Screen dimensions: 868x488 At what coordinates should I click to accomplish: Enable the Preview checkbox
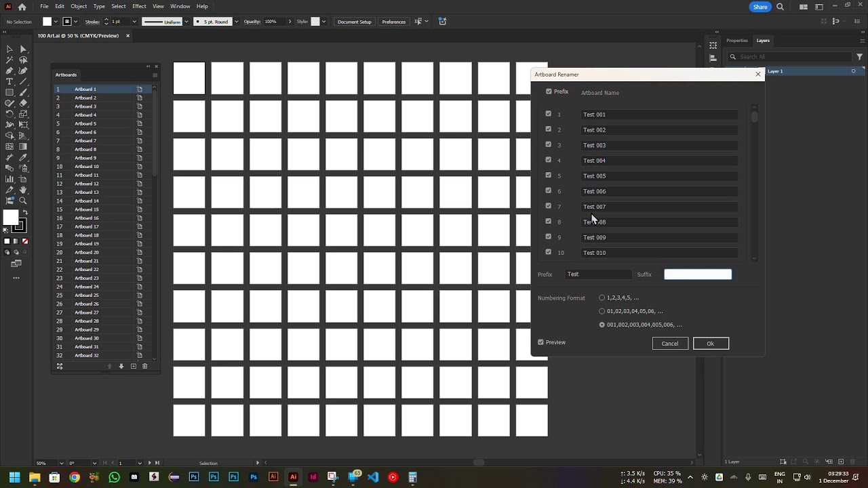(x=540, y=342)
